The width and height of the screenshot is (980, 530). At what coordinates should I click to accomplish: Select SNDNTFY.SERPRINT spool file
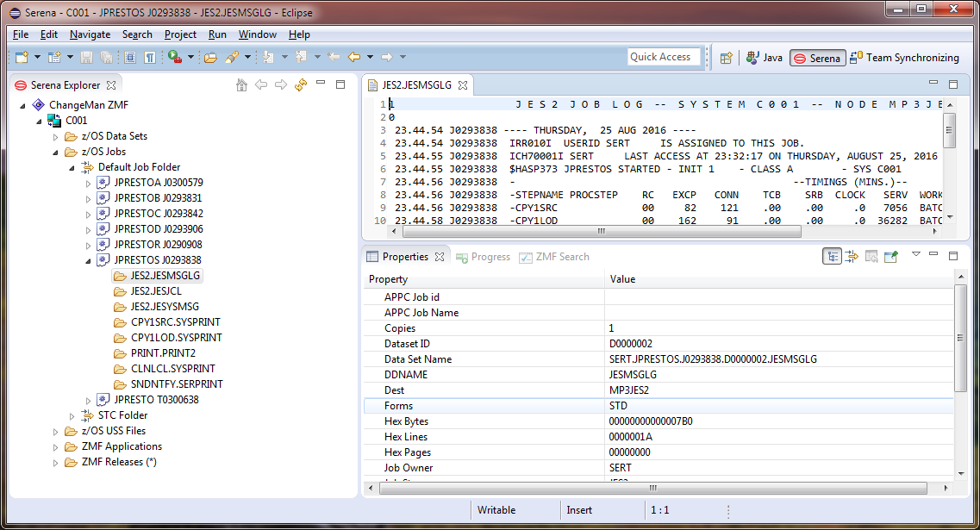point(177,383)
